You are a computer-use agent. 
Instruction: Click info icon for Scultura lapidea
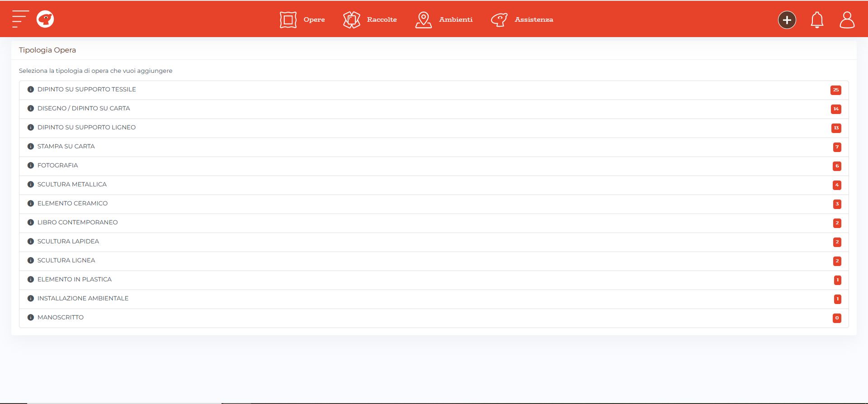coord(31,242)
